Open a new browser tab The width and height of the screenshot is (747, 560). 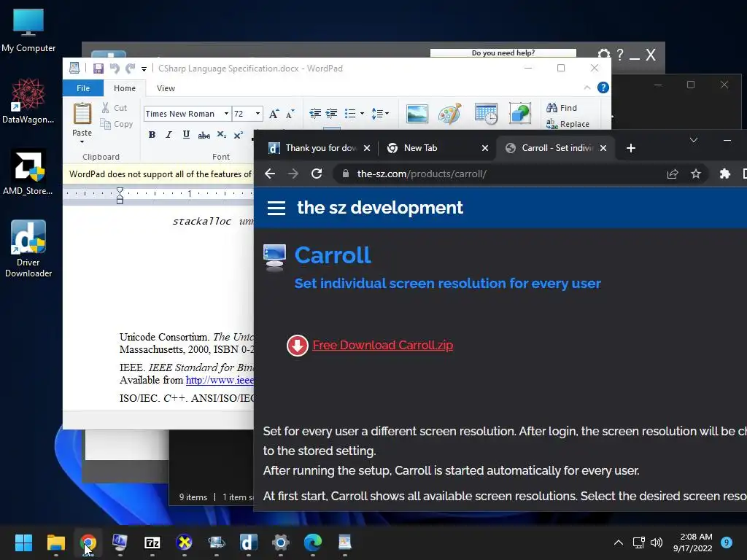click(631, 148)
